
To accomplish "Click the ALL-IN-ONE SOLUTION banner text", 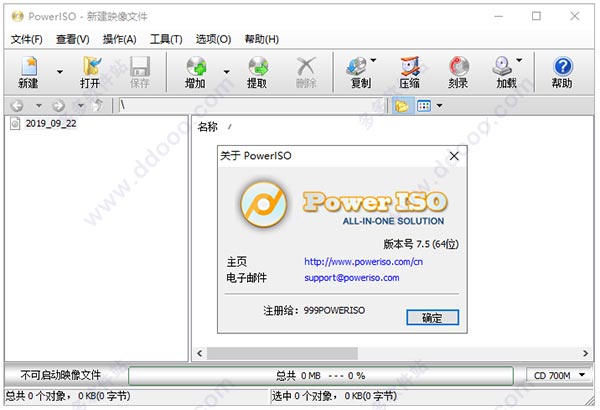I will pyautogui.click(x=393, y=221).
